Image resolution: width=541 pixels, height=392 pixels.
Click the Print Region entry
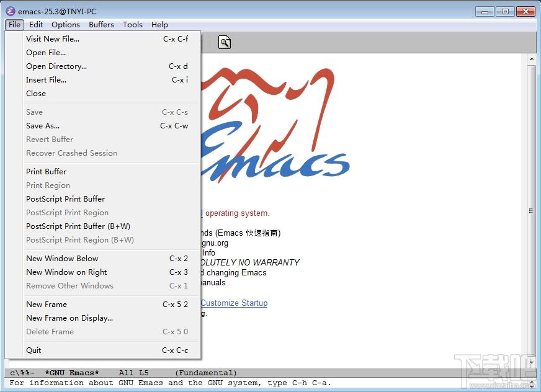click(x=112, y=185)
